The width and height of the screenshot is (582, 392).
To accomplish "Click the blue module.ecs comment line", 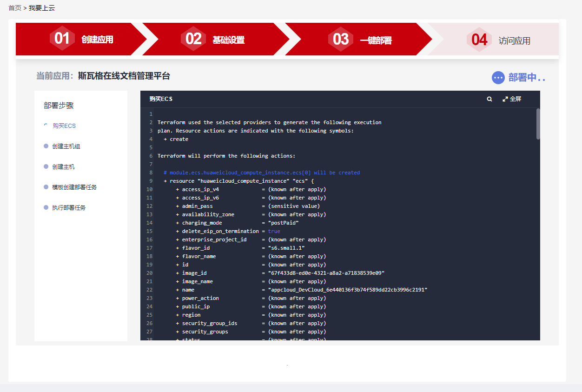I will pos(262,173).
